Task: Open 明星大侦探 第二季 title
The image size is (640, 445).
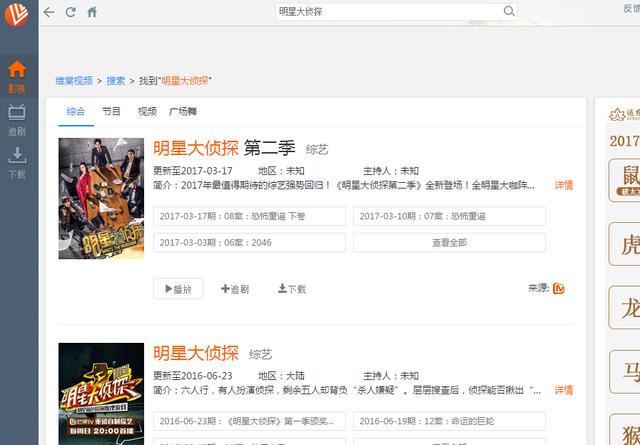Action: 224,148
